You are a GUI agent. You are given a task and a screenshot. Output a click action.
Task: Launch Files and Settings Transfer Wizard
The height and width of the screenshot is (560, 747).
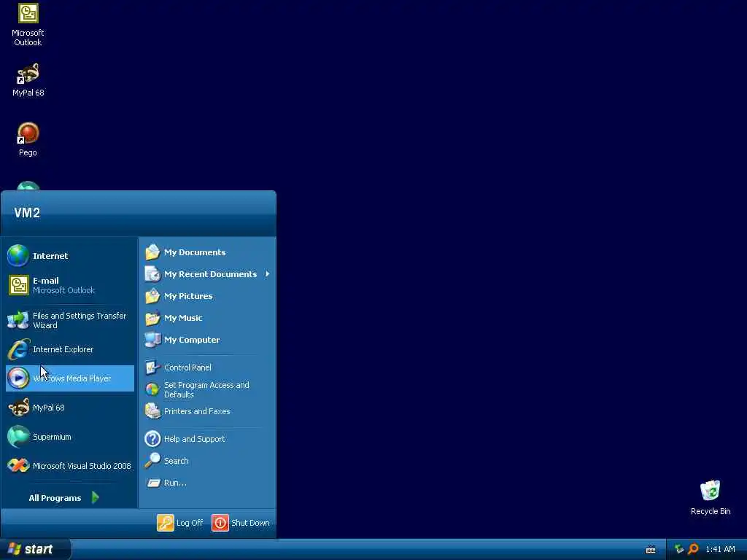pyautogui.click(x=70, y=321)
